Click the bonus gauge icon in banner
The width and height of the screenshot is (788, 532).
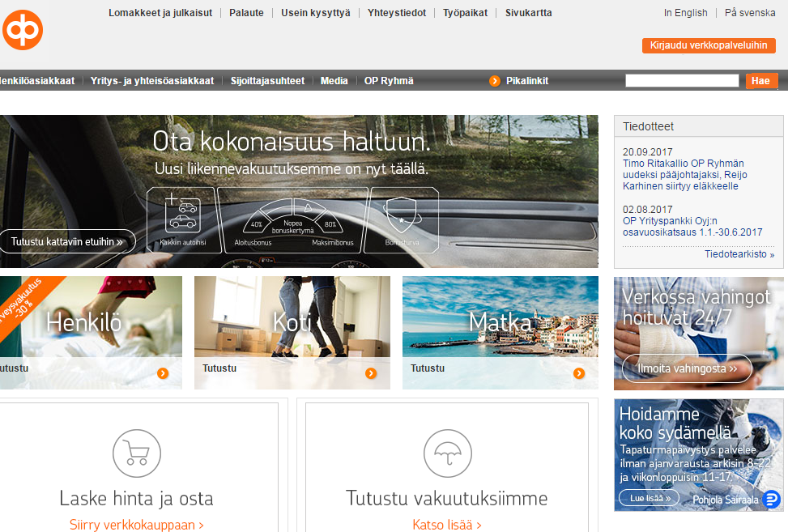click(293, 217)
